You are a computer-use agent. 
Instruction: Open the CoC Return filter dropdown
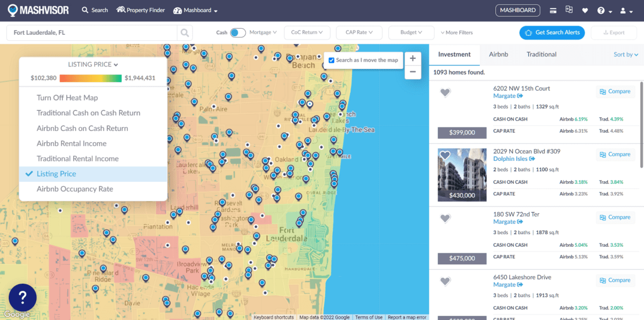307,32
